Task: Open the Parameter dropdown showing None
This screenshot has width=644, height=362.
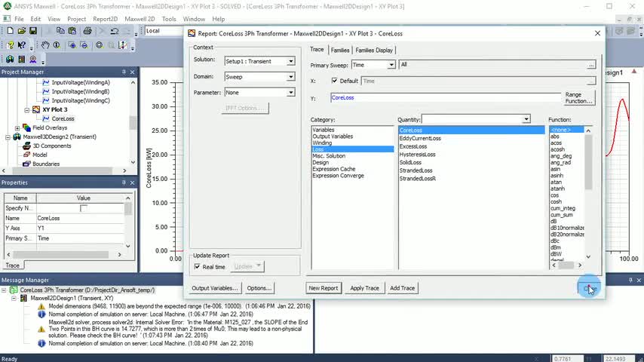Action: 291,93
